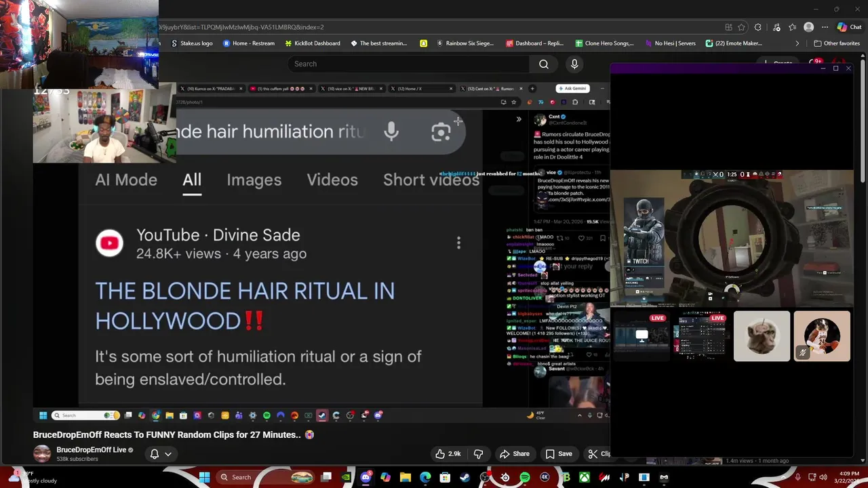Dislike the BruceDropEmOff video
Screen dimensions: 868x488
(479, 454)
